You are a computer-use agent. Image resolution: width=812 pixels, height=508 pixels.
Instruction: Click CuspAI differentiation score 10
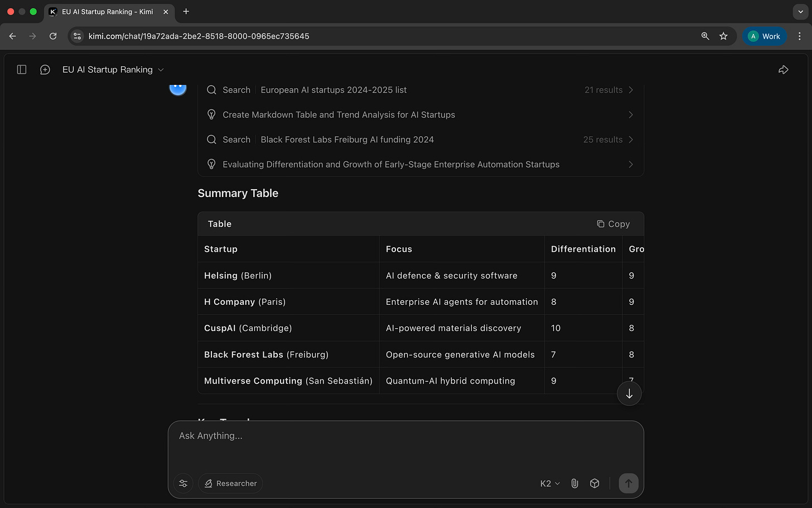click(583, 328)
